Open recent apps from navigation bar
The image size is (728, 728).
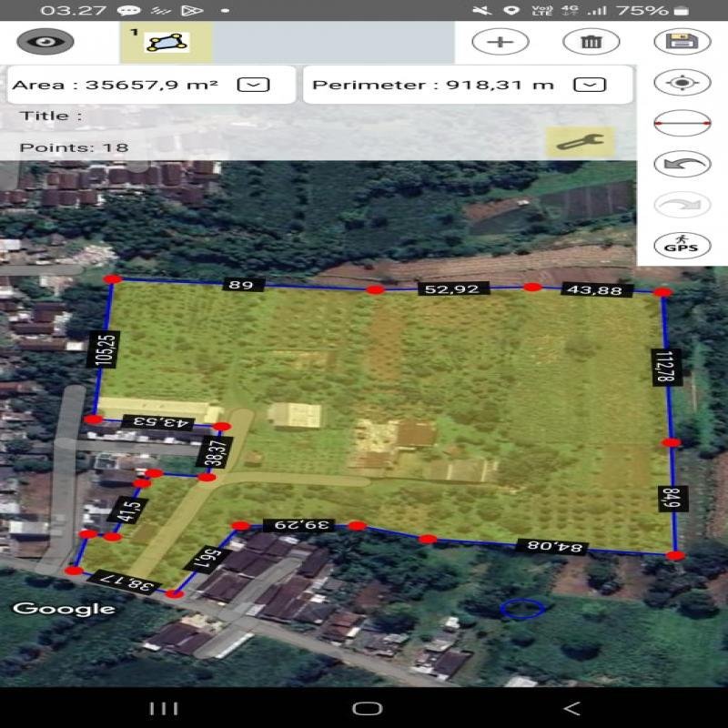[x=163, y=708]
